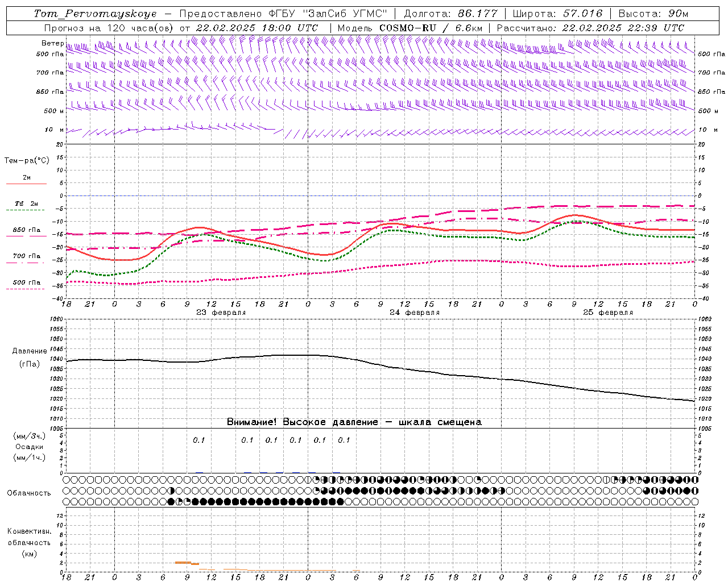Click the left 850 гПа wind level label

pos(50,92)
